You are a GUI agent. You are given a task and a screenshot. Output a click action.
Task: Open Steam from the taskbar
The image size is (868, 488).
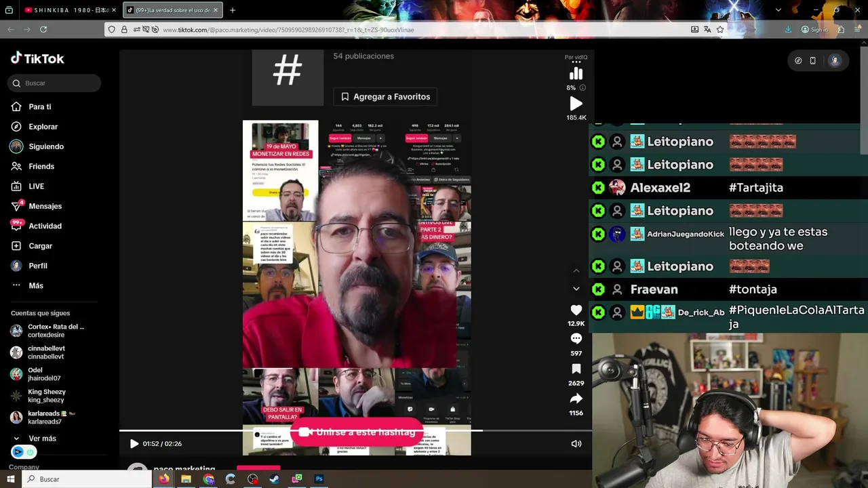coord(274,479)
